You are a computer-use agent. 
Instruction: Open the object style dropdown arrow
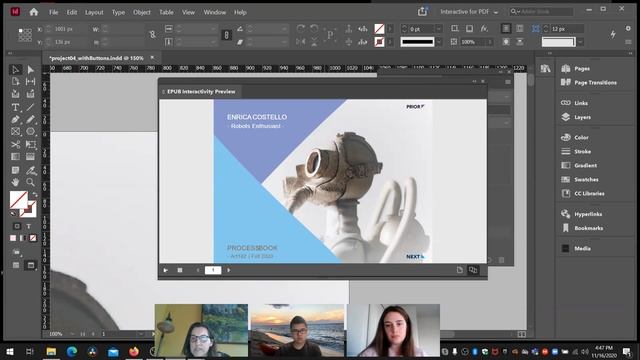[580, 42]
